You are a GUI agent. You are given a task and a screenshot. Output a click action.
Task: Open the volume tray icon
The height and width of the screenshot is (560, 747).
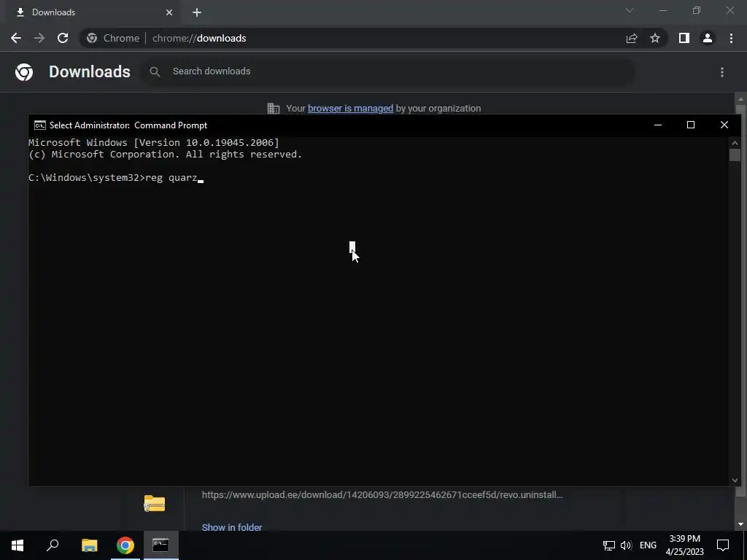click(626, 545)
